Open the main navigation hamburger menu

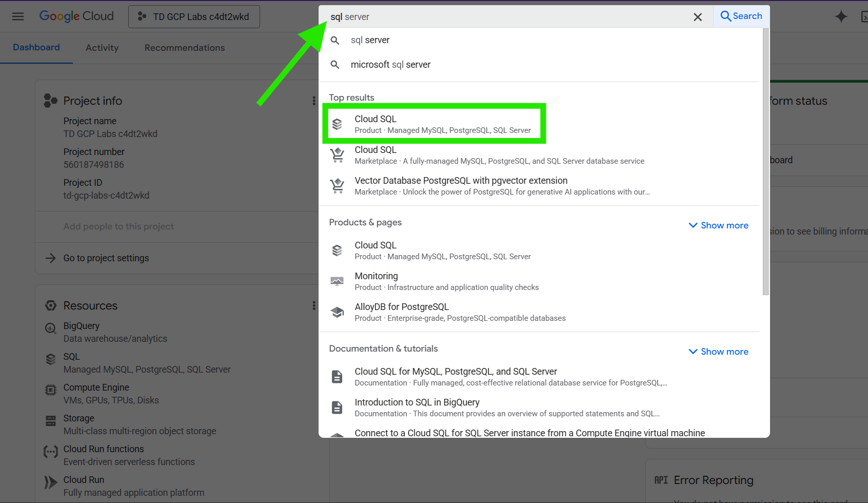[x=18, y=16]
